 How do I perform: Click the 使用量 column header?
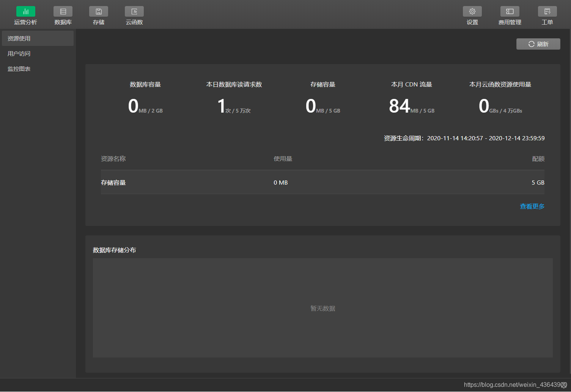[x=283, y=159]
